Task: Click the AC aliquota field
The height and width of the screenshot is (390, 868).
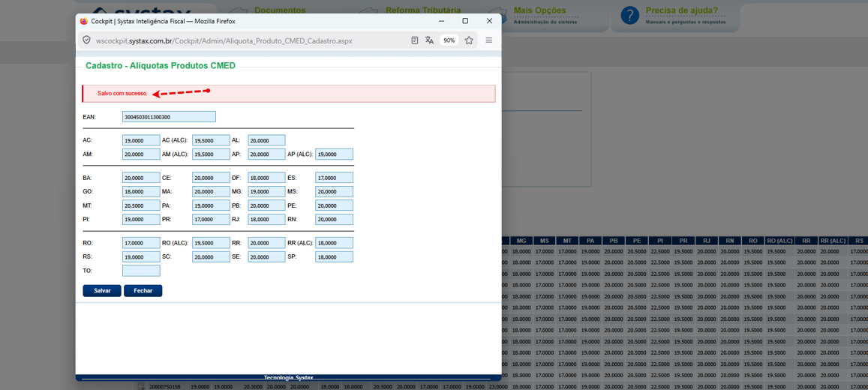Action: 141,140
